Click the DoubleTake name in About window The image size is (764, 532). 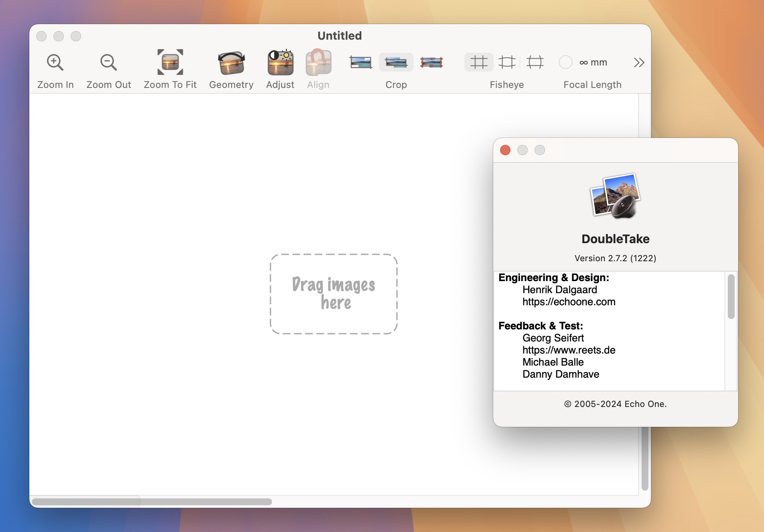pos(615,239)
